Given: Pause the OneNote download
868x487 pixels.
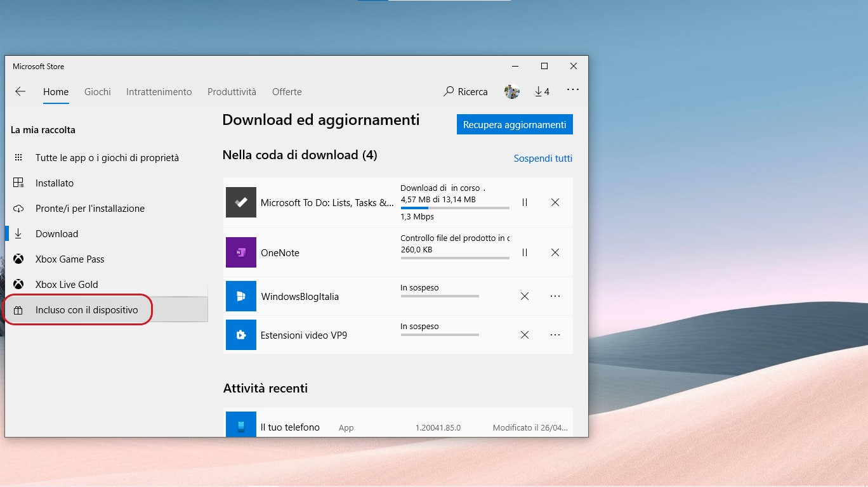Looking at the screenshot, I should pos(525,252).
